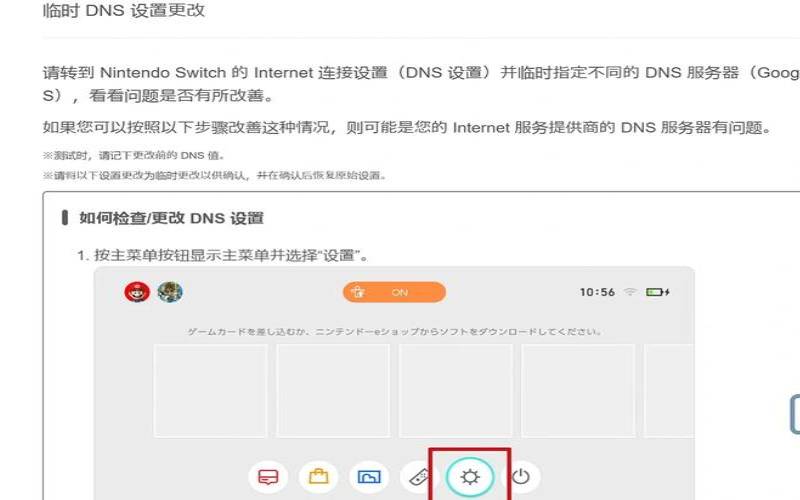Image resolution: width=800 pixels, height=500 pixels.
Task: Open the Controllers icon
Action: pos(419,478)
